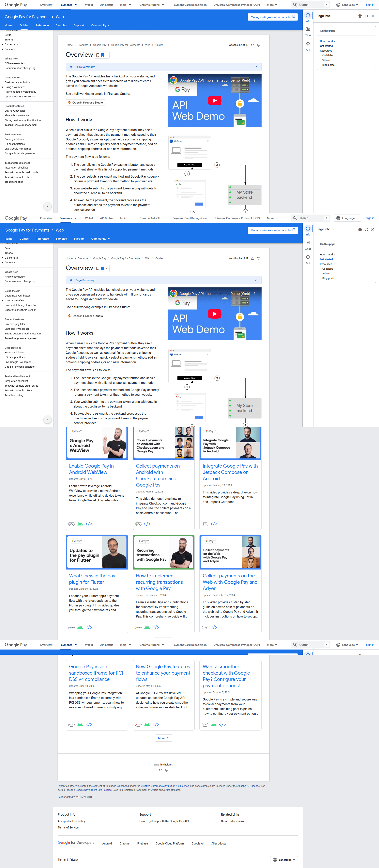Click Android icon on smoother checkout card

[x=214, y=725]
